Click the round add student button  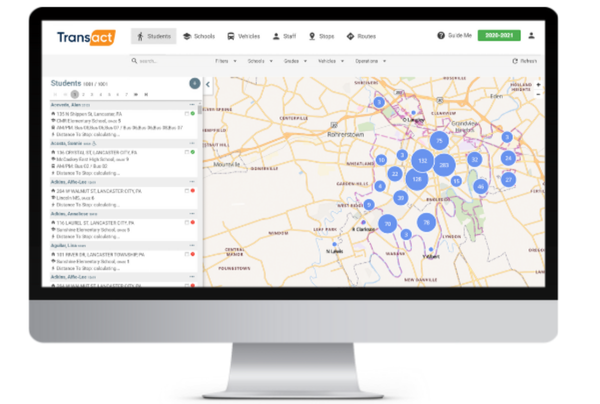point(195,83)
